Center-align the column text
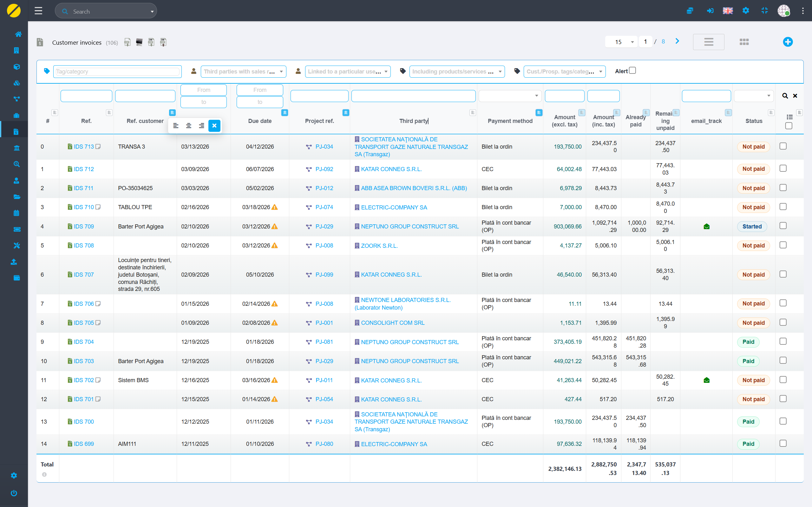This screenshot has width=812, height=507. tap(189, 126)
